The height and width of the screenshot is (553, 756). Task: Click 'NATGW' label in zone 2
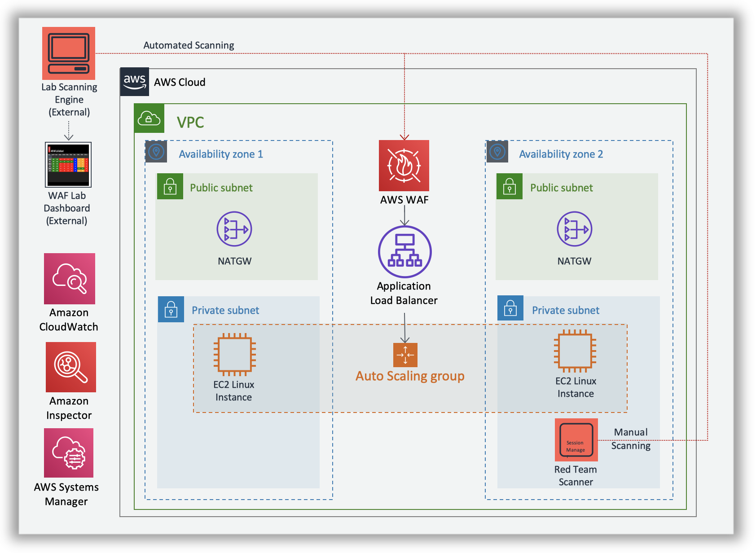575,261
